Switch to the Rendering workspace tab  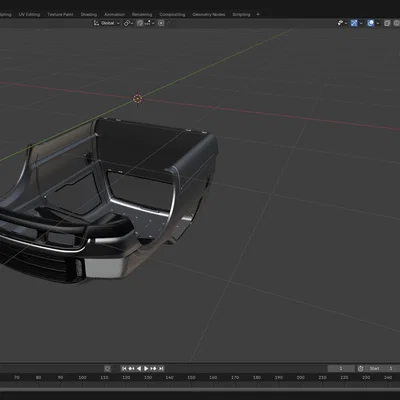tap(142, 14)
